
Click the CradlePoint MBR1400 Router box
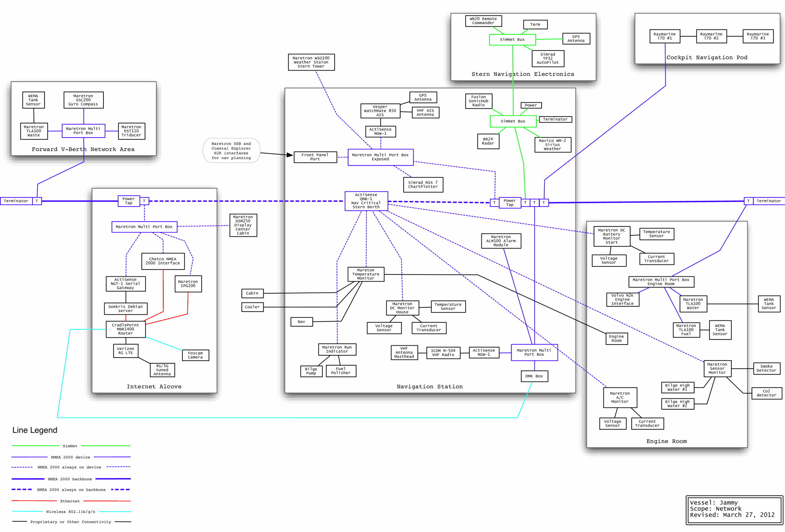[x=126, y=329]
